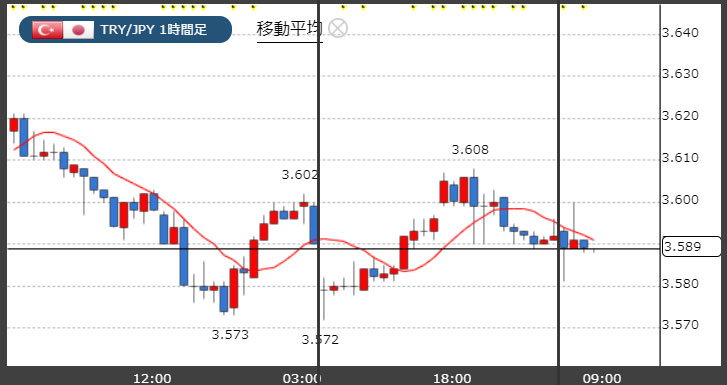Remove the 移動平均 indicator with the X icon
Viewport: 727px width, 385px height.
(338, 29)
